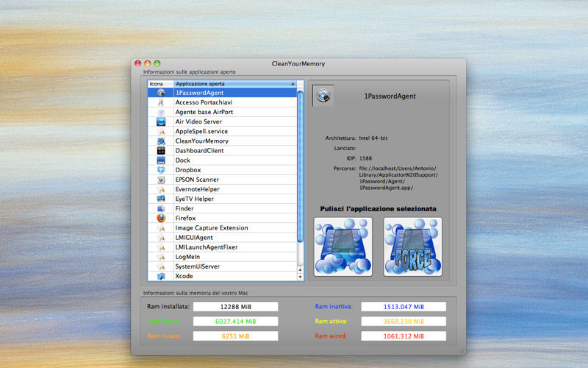The image size is (588, 368).
Task: Click the LMIGUIAgent icon
Action: point(161,238)
